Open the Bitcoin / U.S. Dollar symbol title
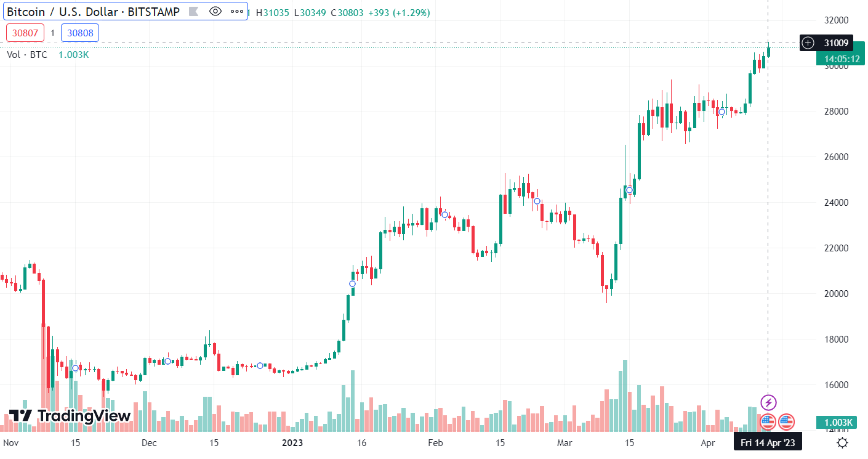This screenshot has width=868, height=459. click(94, 12)
